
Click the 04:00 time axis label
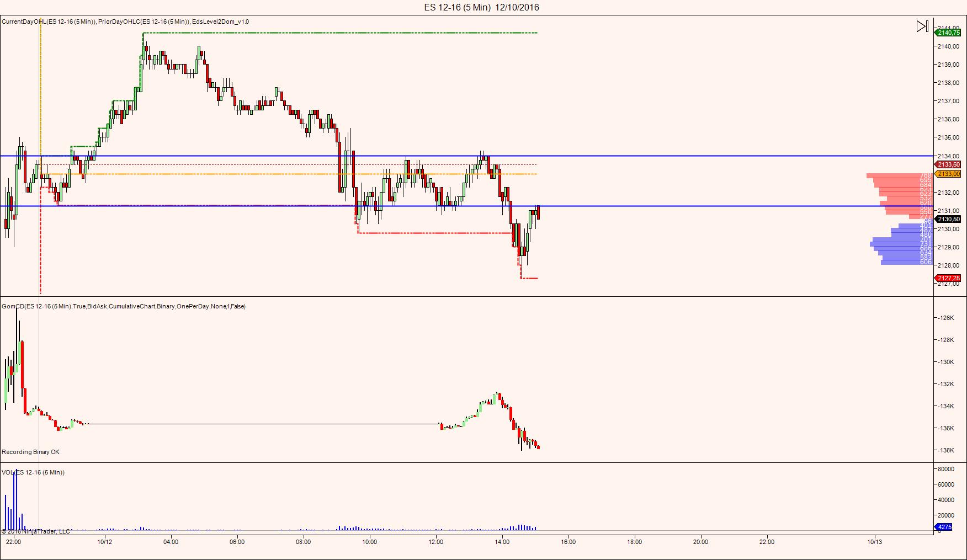coord(171,542)
